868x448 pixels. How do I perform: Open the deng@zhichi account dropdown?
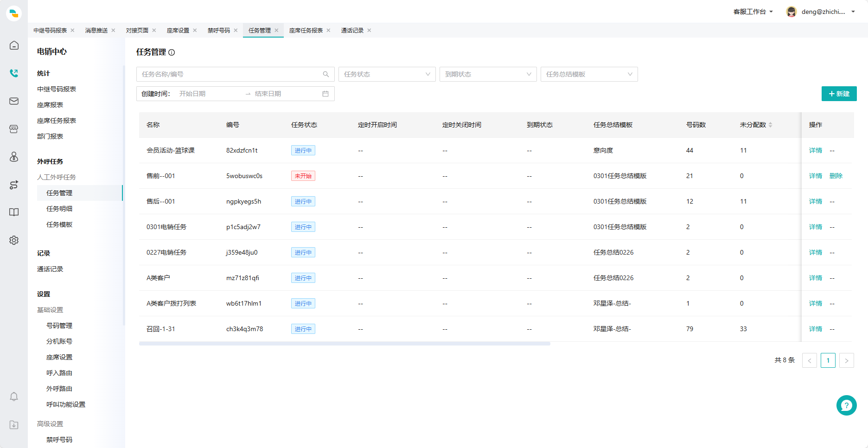click(828, 12)
